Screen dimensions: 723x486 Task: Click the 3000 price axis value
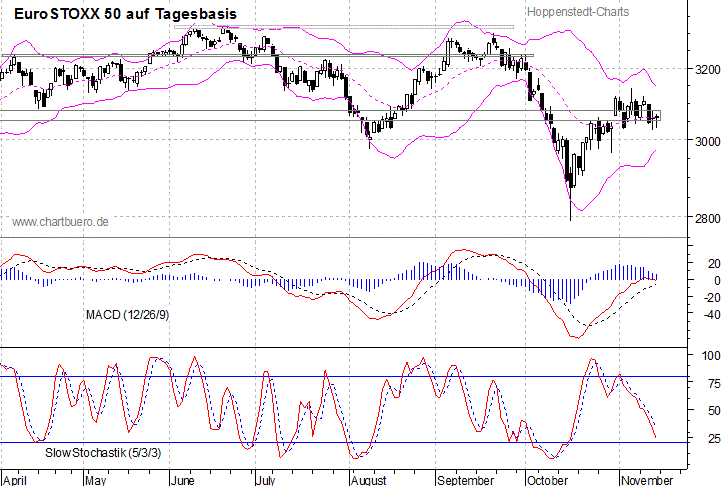[x=707, y=141]
